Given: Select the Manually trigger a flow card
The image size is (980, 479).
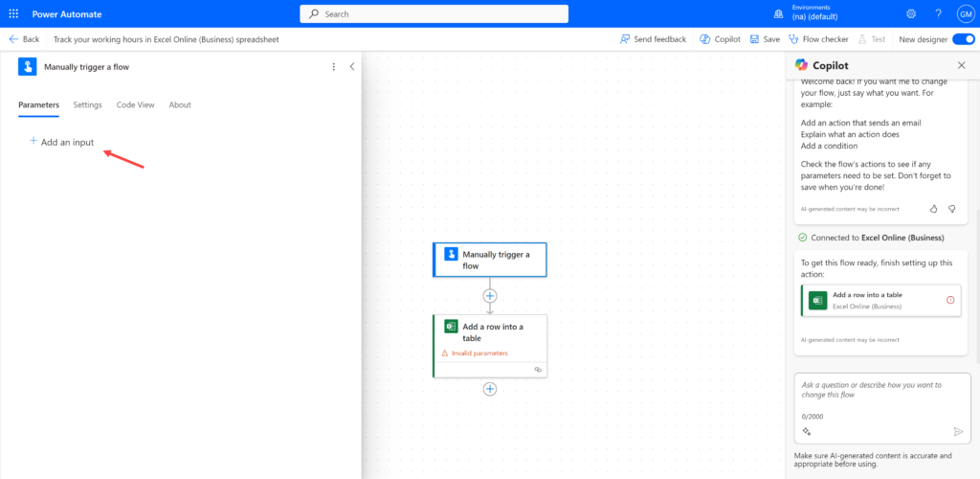Looking at the screenshot, I should tap(490, 260).
